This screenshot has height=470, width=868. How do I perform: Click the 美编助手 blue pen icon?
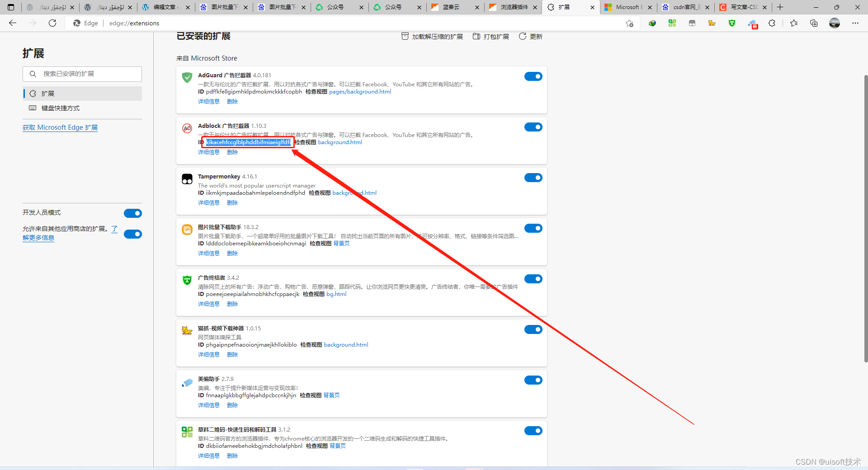coord(187,383)
